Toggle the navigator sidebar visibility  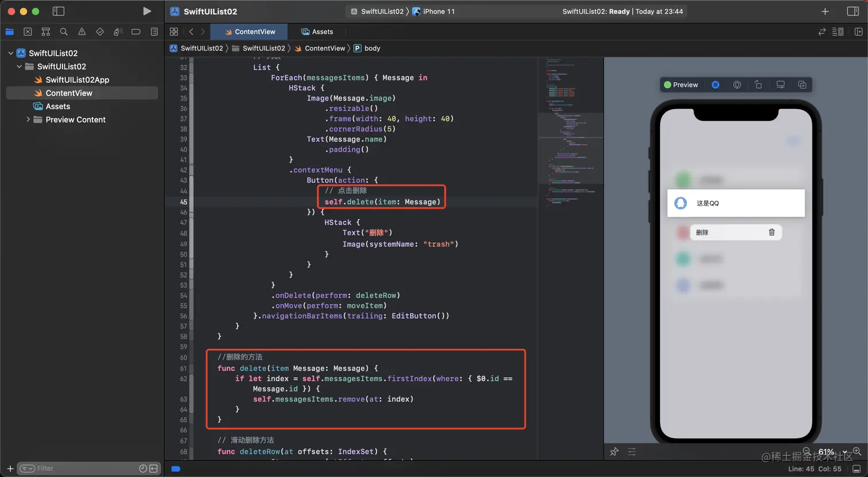(x=58, y=11)
